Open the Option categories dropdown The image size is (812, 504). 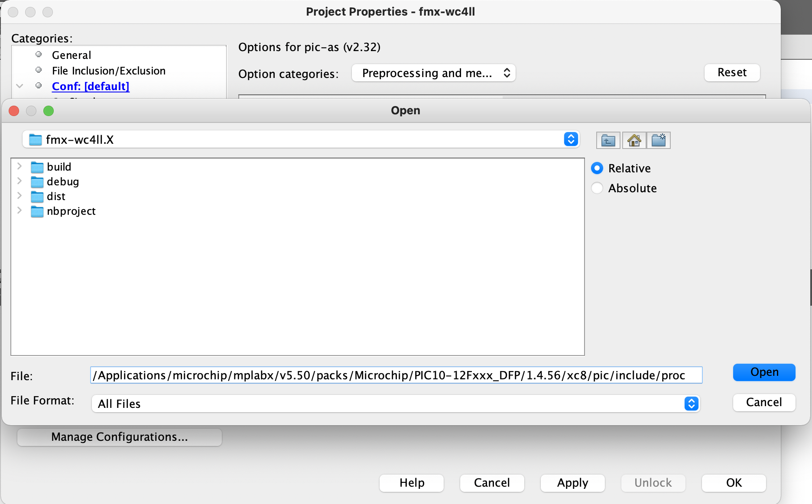(x=433, y=73)
